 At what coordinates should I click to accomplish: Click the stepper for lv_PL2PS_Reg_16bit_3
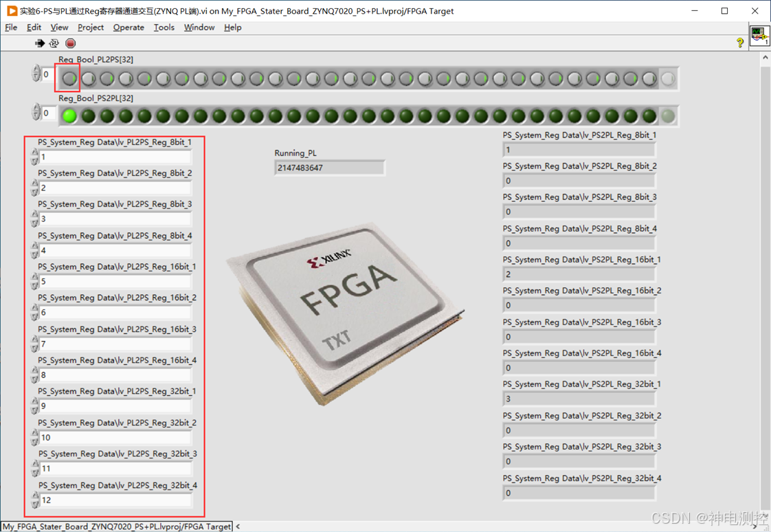tap(34, 344)
